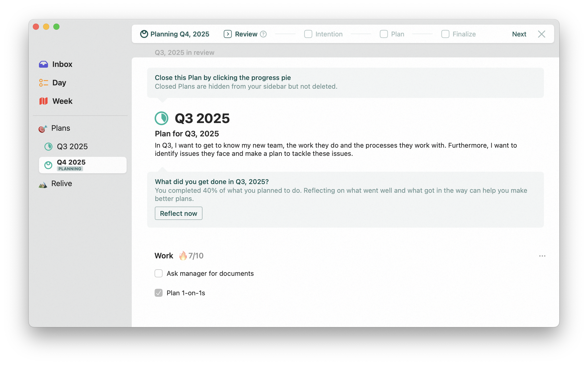Open Plans in the sidebar
The height and width of the screenshot is (365, 588).
point(60,128)
